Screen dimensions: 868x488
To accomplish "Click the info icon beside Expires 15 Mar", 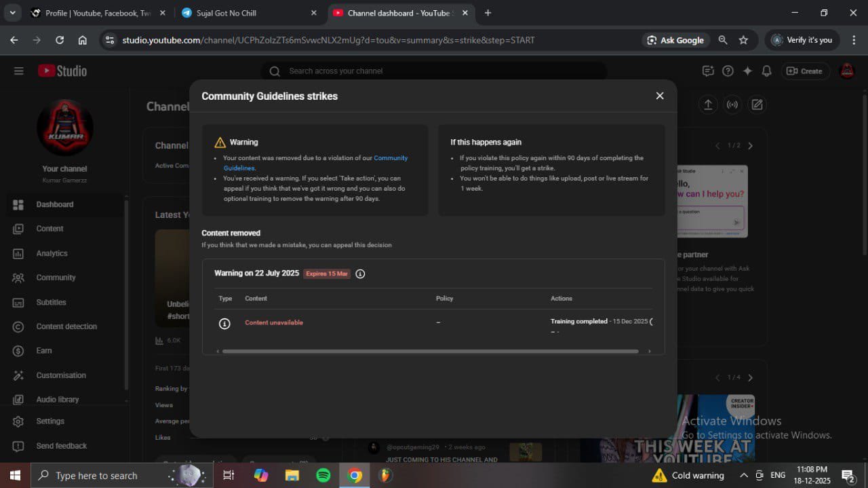I will [x=360, y=274].
